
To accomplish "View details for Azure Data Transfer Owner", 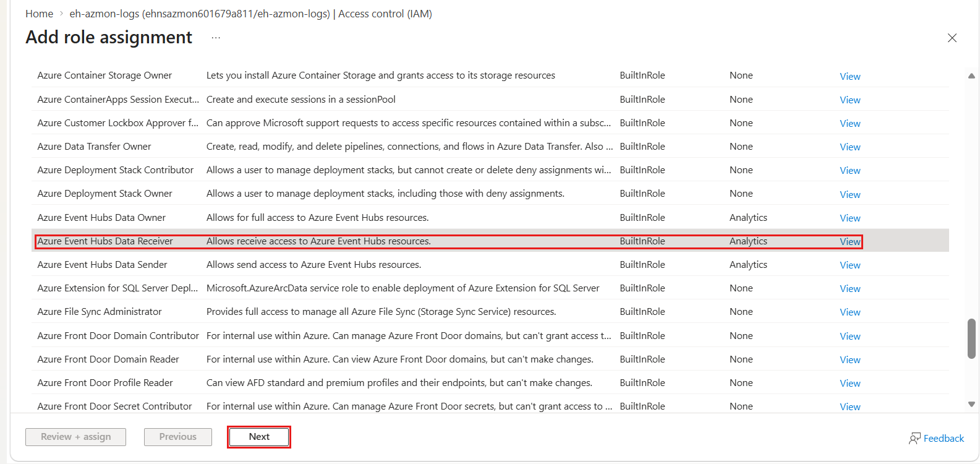I will click(850, 147).
